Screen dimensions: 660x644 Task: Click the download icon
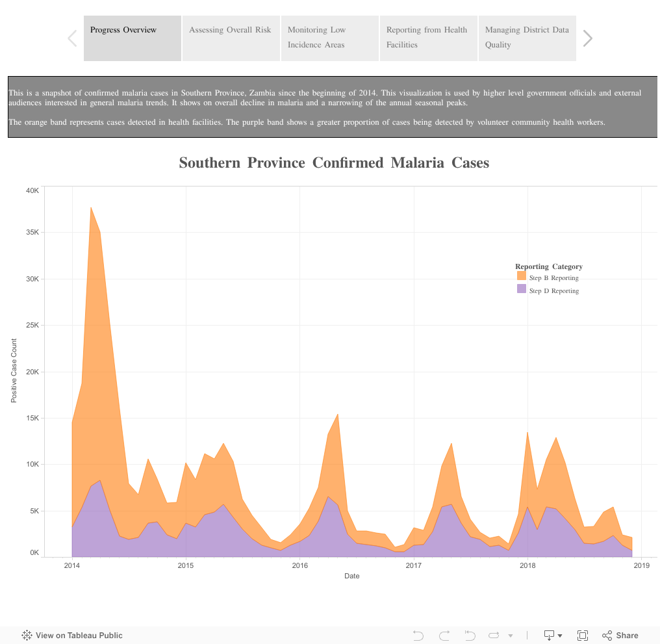click(550, 635)
